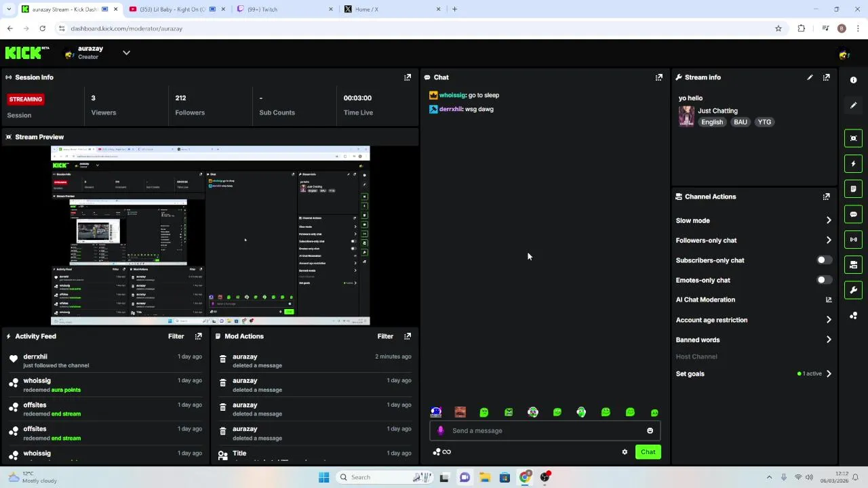Toggle the lightning bolt activity sidebar icon
The width and height of the screenshot is (868, 488).
coord(853,163)
